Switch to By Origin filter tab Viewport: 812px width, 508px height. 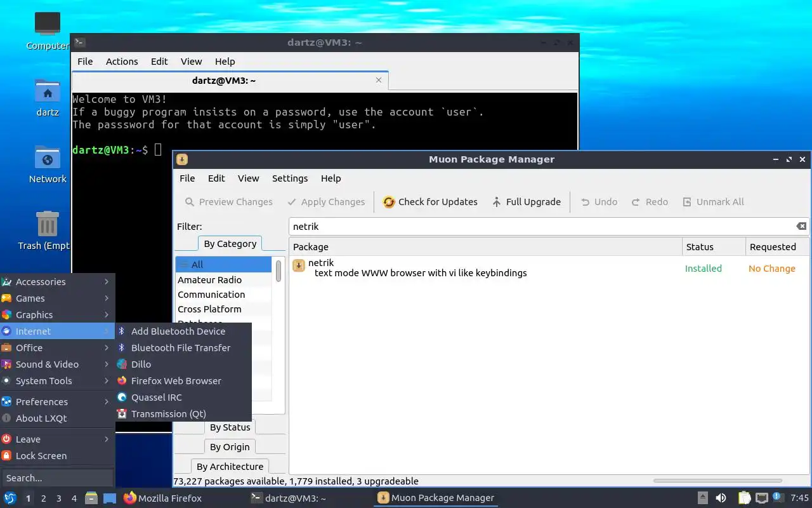click(x=230, y=447)
